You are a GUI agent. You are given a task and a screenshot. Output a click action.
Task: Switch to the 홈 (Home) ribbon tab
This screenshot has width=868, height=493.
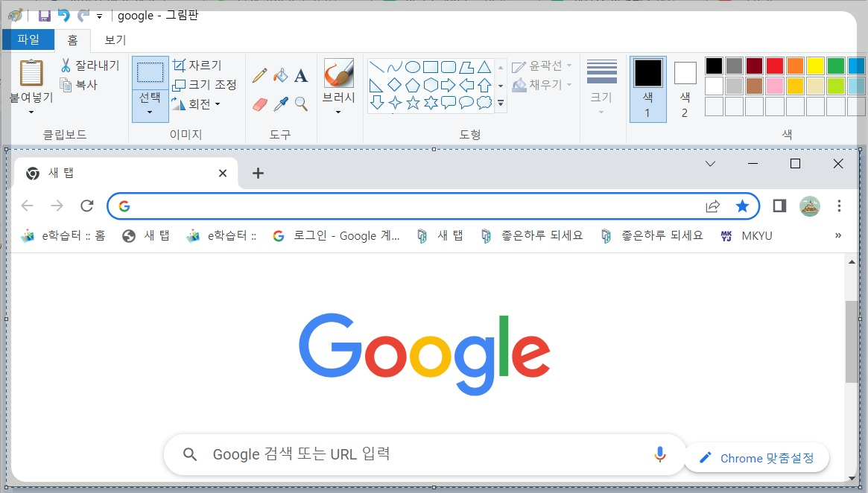[72, 39]
